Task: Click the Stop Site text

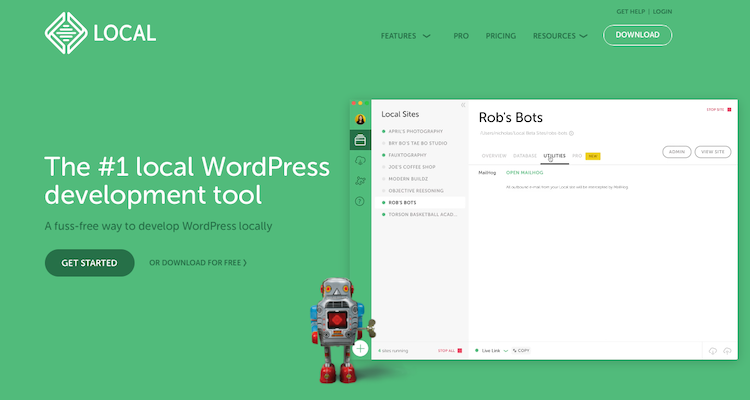Action: coord(715,110)
